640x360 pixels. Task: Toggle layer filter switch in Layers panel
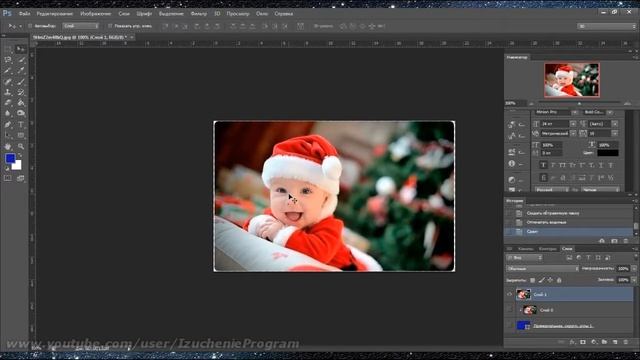636,258
